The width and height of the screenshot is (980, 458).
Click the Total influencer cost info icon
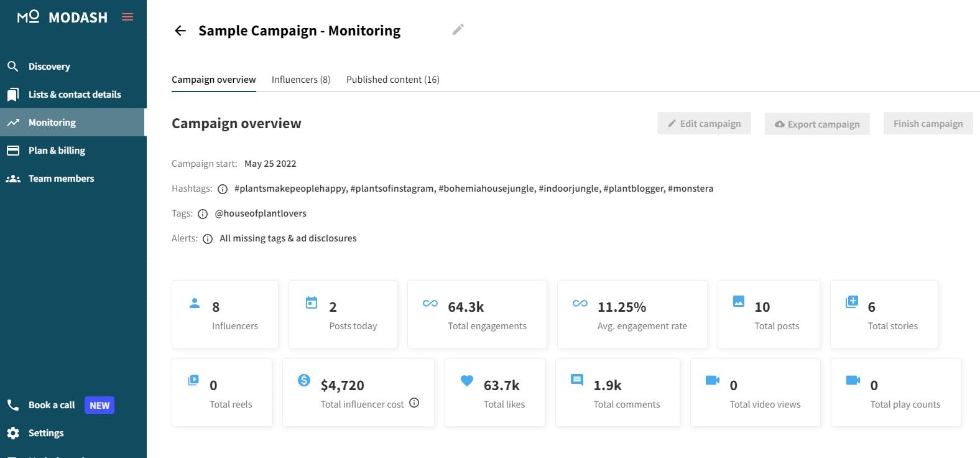click(x=414, y=403)
